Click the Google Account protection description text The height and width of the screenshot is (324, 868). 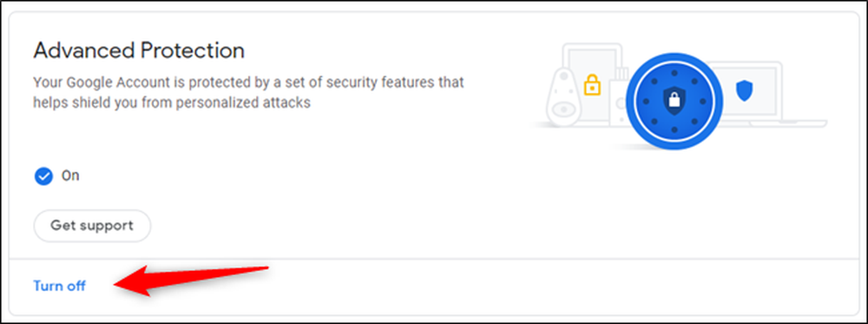pos(248,92)
